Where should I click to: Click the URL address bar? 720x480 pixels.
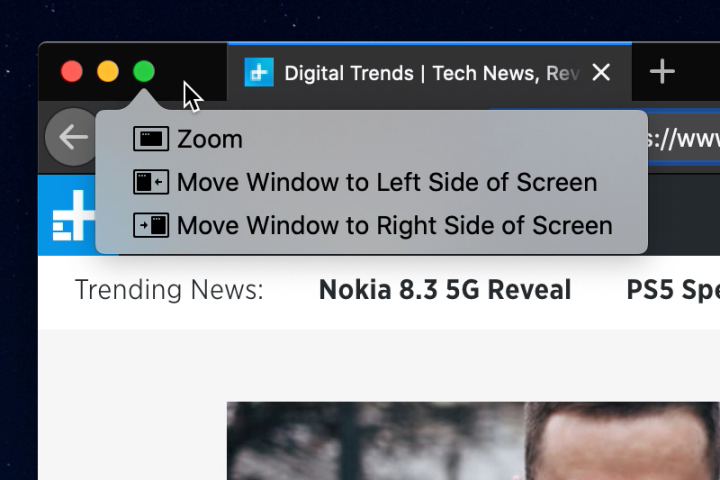click(683, 138)
